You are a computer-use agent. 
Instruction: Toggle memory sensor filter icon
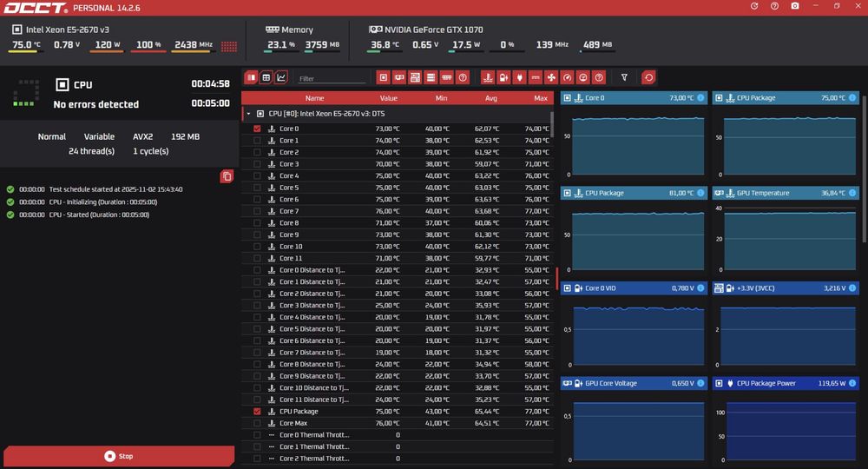pyautogui.click(x=447, y=77)
